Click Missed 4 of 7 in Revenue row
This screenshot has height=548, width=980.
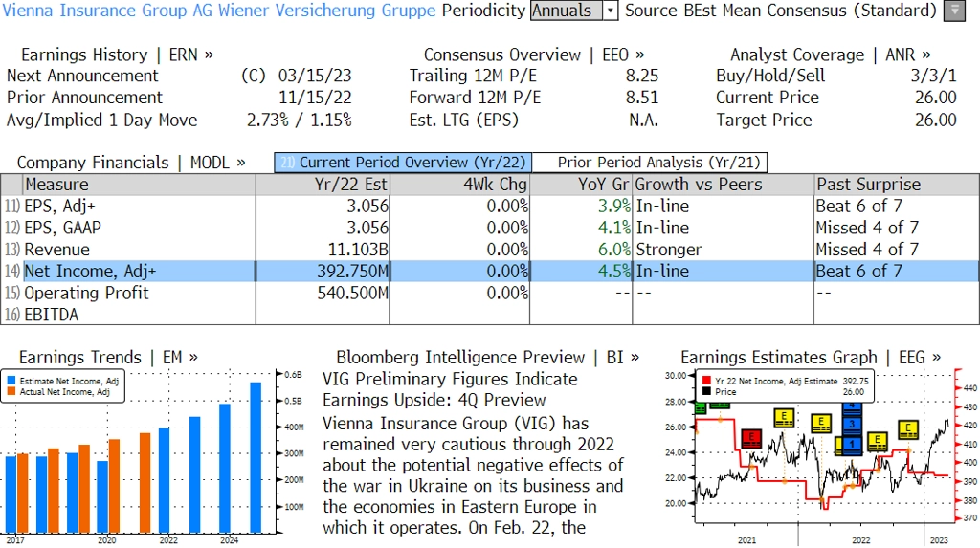867,250
